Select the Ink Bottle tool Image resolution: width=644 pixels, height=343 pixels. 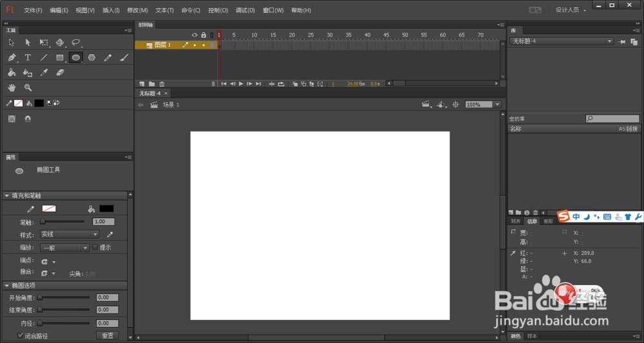pos(28,73)
